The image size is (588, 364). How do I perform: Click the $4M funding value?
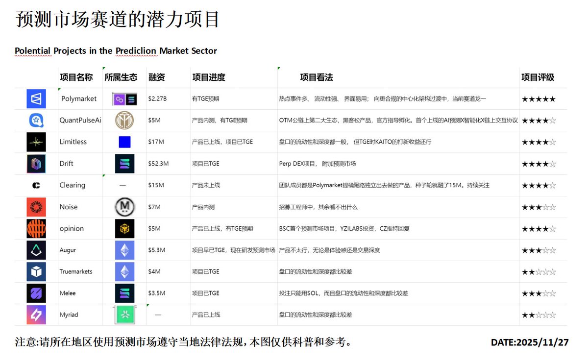pyautogui.click(x=155, y=271)
